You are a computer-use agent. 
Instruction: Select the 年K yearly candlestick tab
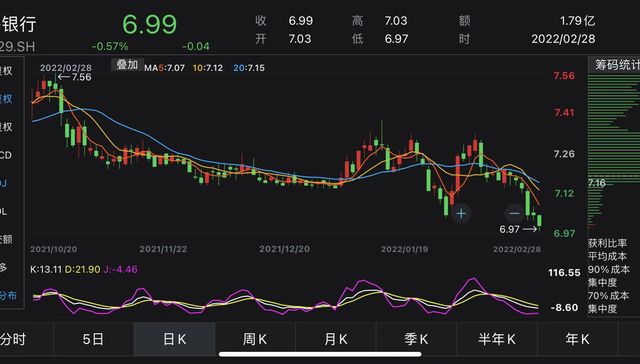pos(577,339)
